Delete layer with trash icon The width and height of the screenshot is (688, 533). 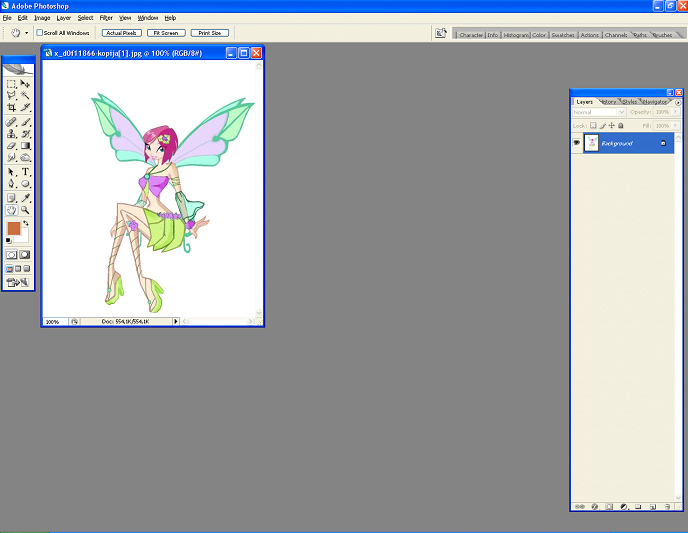(x=667, y=507)
